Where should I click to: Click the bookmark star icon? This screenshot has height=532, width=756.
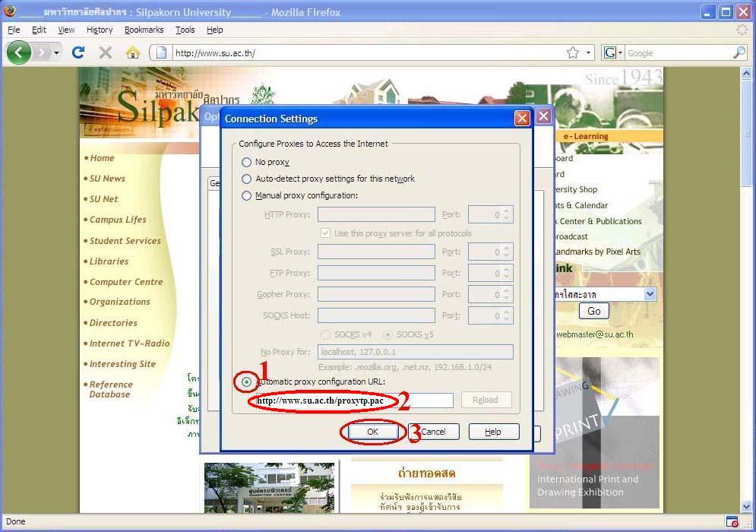(x=572, y=52)
